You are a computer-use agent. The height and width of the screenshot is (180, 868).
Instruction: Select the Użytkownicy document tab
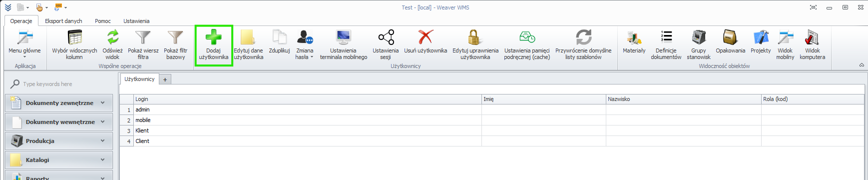139,79
